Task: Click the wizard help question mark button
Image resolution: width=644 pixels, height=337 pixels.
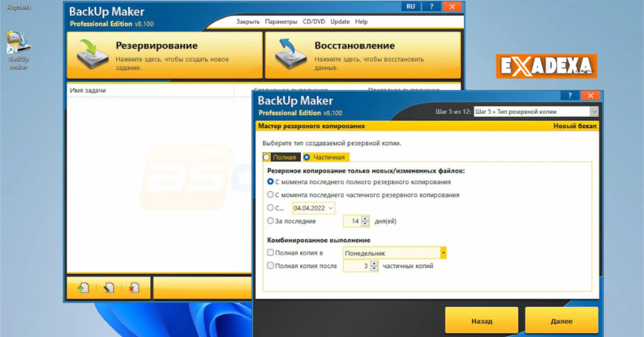Action: pyautogui.click(x=570, y=96)
